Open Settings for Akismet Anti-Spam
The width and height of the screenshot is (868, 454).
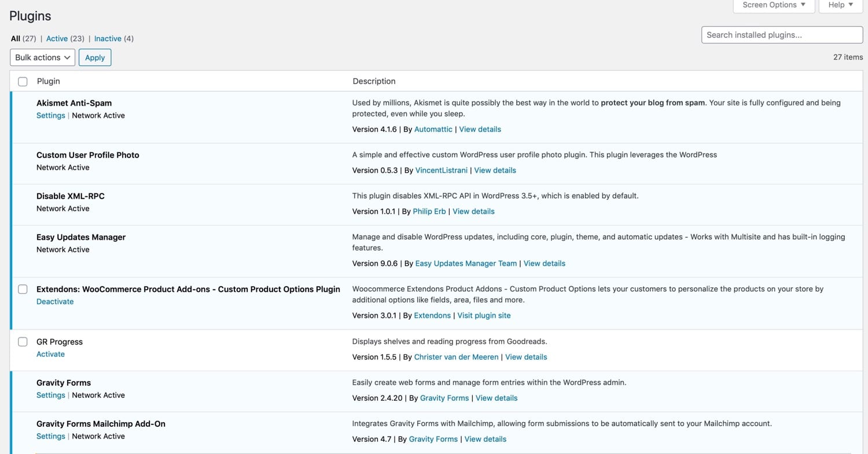(50, 115)
